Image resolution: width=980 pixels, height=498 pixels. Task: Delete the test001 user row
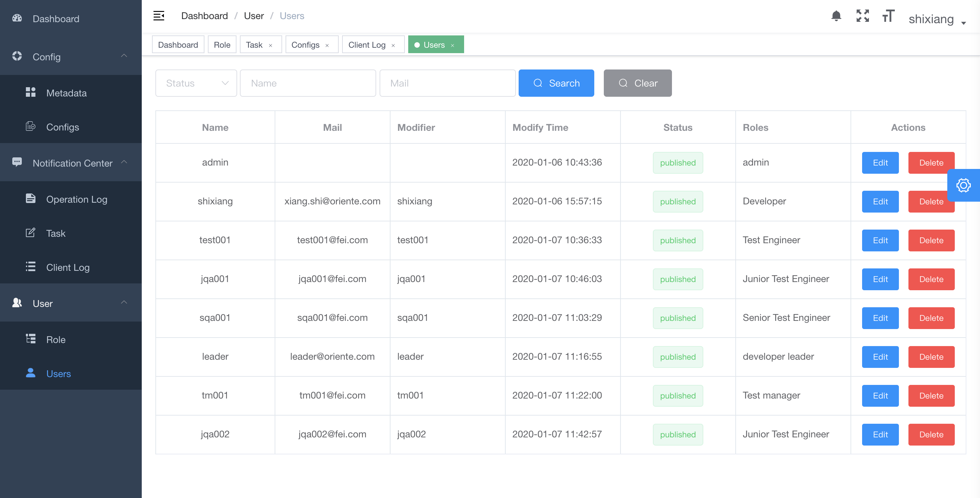pyautogui.click(x=931, y=240)
